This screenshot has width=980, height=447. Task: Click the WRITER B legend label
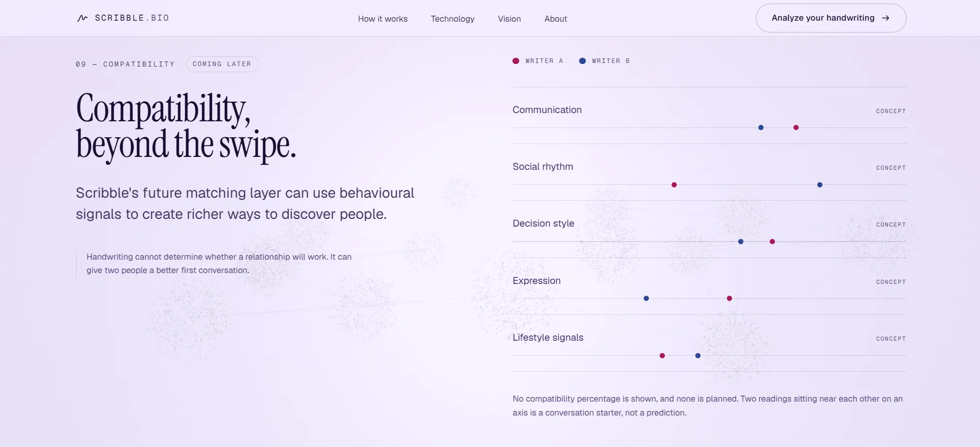click(x=611, y=61)
